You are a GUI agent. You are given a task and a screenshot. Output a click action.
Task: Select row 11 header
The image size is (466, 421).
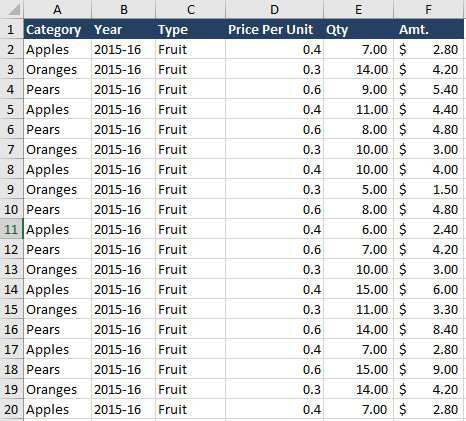click(x=11, y=229)
